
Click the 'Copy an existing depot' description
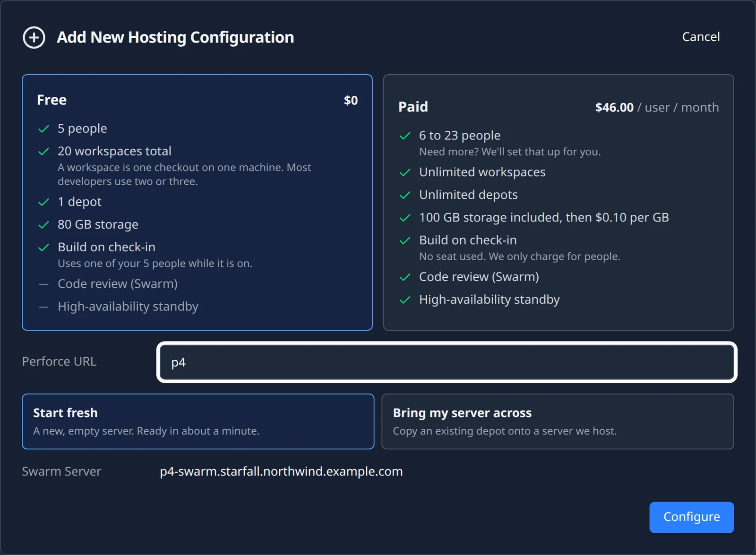pyautogui.click(x=505, y=431)
